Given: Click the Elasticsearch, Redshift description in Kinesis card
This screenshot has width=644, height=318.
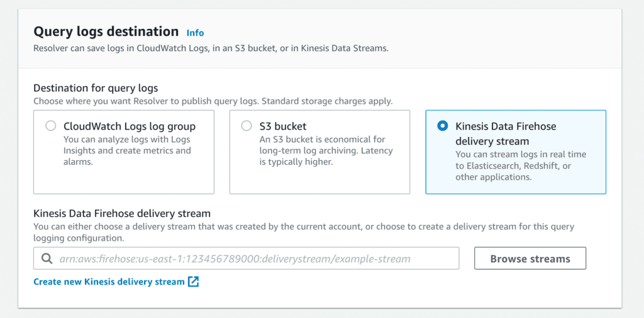Looking at the screenshot, I should (x=521, y=166).
